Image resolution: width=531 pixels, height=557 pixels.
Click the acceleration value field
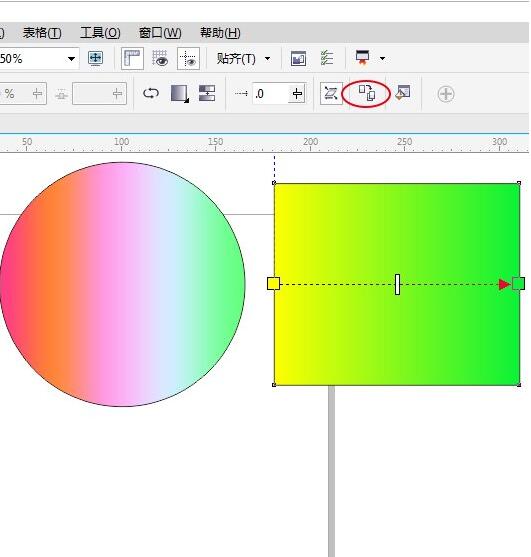(x=270, y=94)
